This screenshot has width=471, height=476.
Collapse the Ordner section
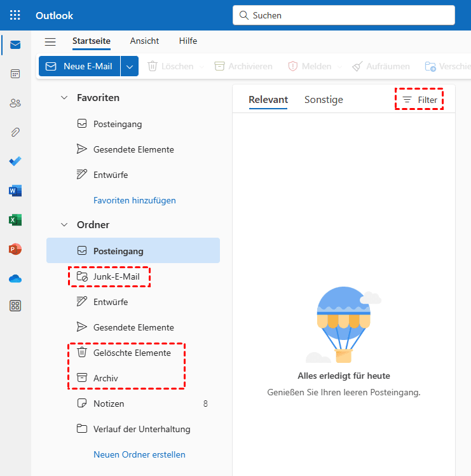pos(64,225)
